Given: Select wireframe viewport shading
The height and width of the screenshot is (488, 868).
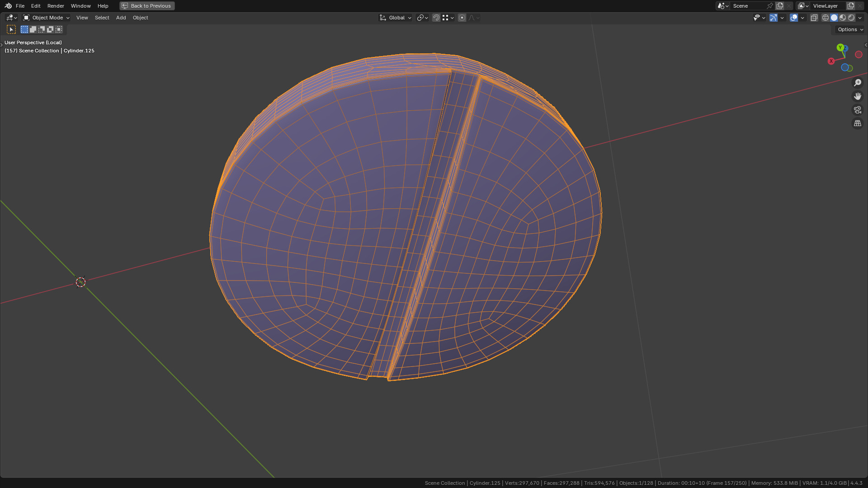Looking at the screenshot, I should [825, 18].
